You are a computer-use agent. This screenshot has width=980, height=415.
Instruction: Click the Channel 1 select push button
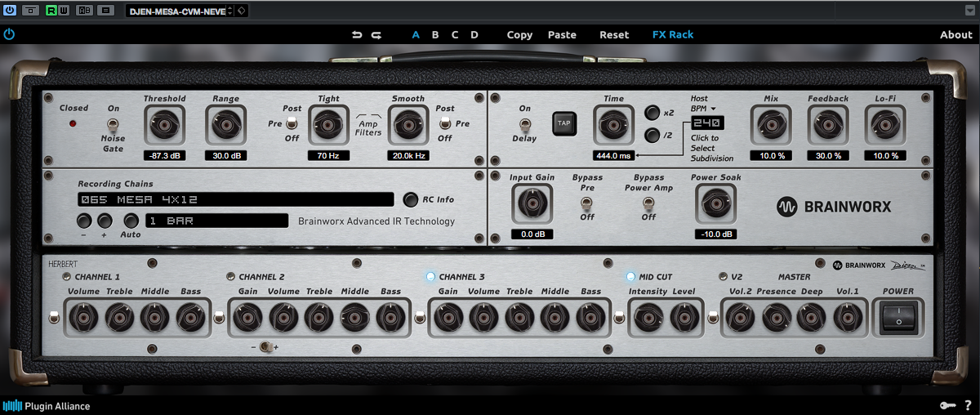click(x=54, y=317)
